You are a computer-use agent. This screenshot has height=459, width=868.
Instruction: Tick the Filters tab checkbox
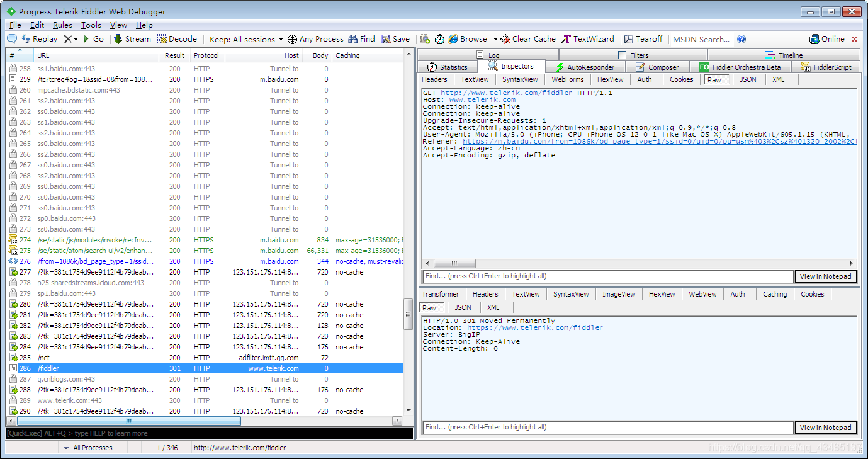coord(623,55)
